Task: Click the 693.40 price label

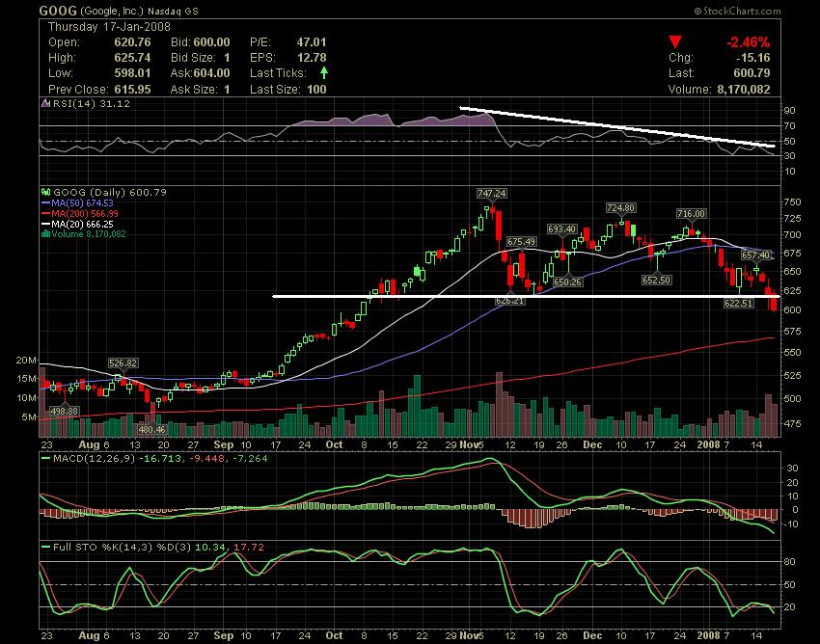Action: (x=562, y=228)
